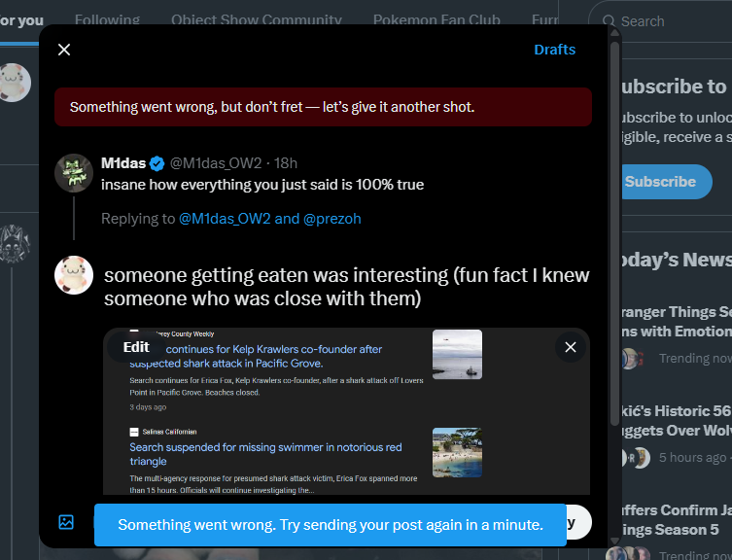Open the @M1das_OW2 mention in Replying to
Image resolution: width=732 pixels, height=560 pixels.
225,219
